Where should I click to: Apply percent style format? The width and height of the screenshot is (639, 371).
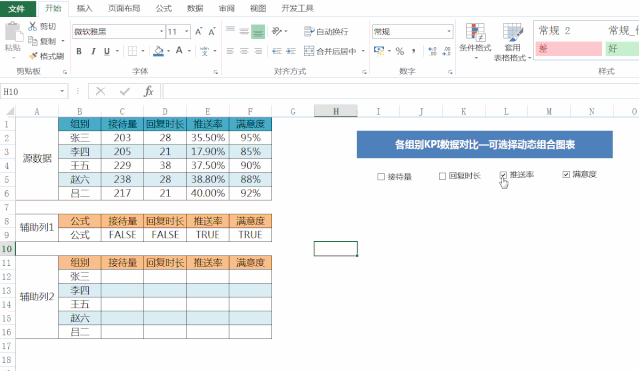tap(400, 51)
